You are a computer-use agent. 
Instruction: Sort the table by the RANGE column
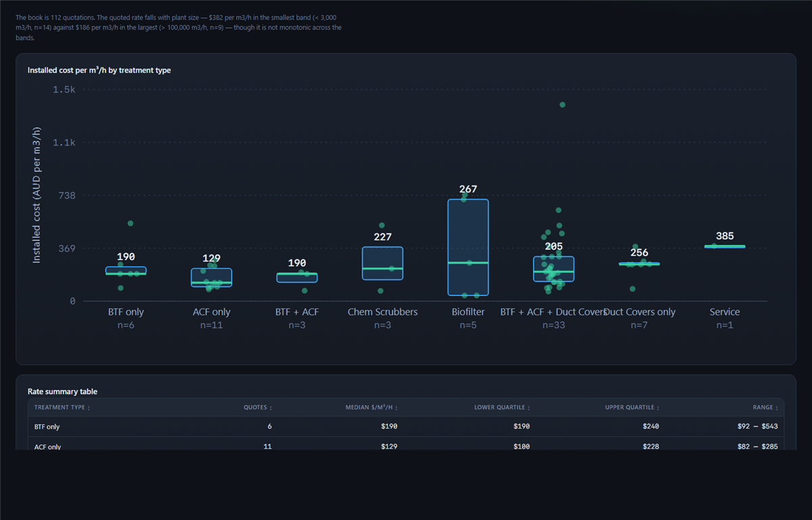(x=765, y=408)
